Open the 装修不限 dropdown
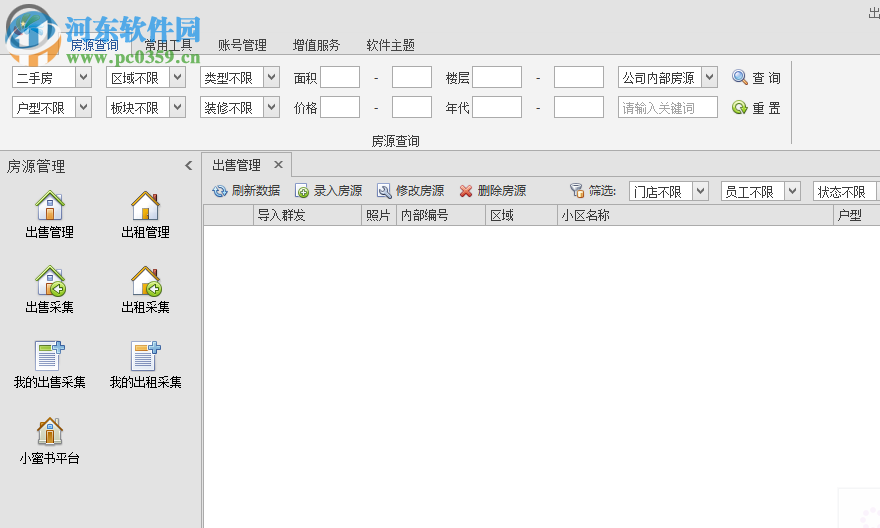880x528 pixels. pyautogui.click(x=272, y=107)
